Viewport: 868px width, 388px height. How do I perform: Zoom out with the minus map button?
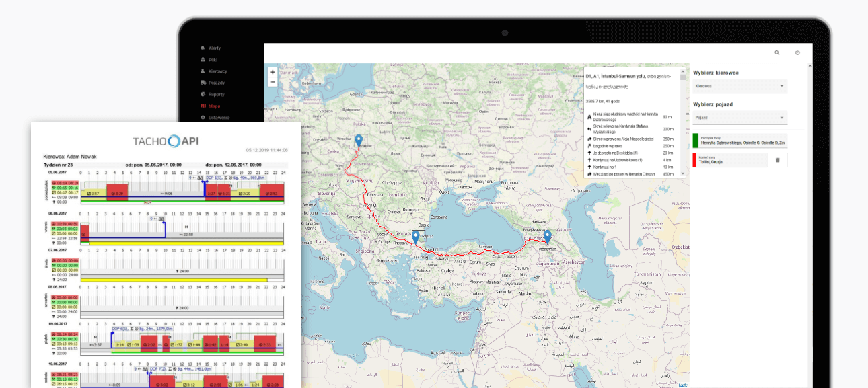273,82
